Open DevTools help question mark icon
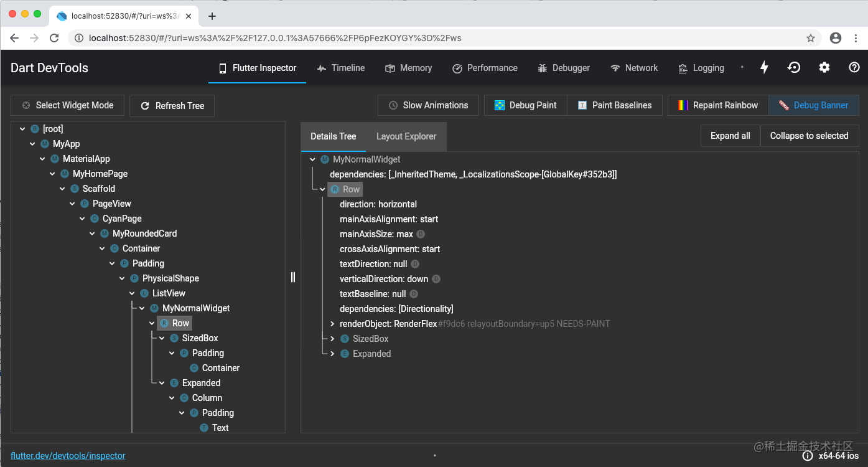The width and height of the screenshot is (868, 467). point(854,67)
